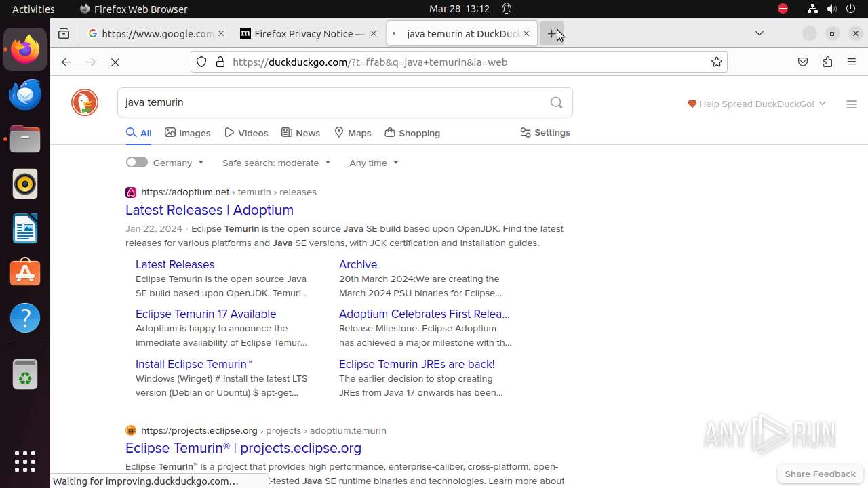This screenshot has height=488, width=868.
Task: Click the search magnifier button
Action: tap(557, 102)
